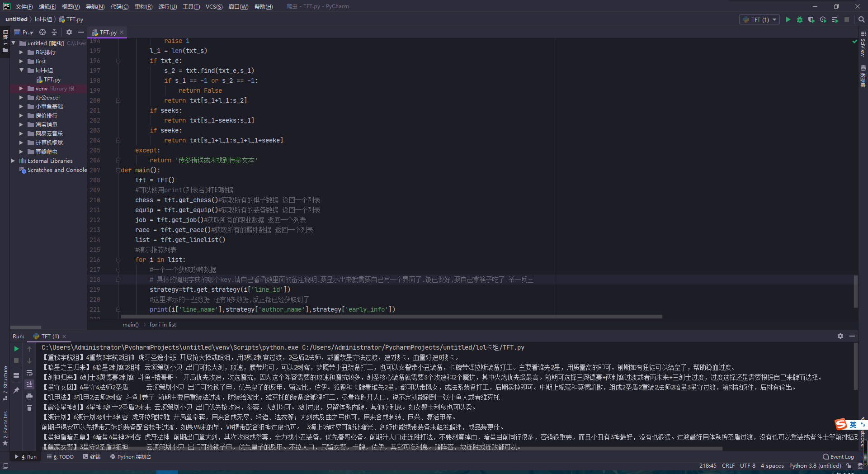Select TFT.py in the project tree
868x474 pixels.
point(48,80)
